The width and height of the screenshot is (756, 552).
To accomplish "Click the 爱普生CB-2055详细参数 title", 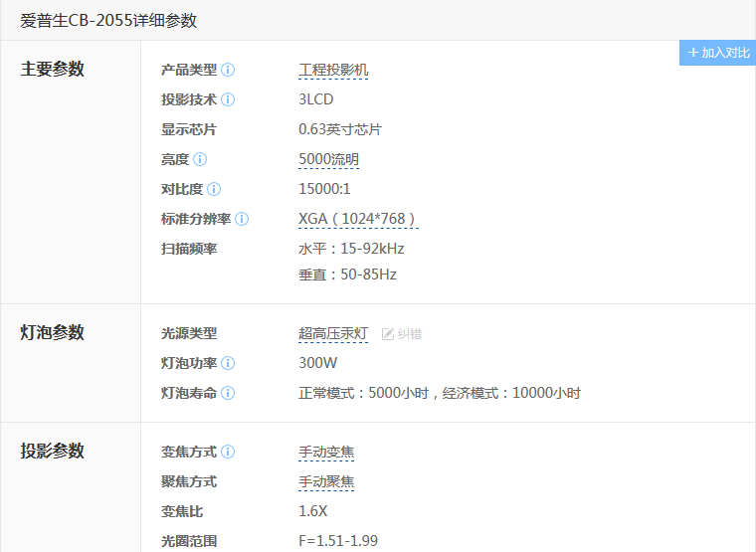I will 108,21.
